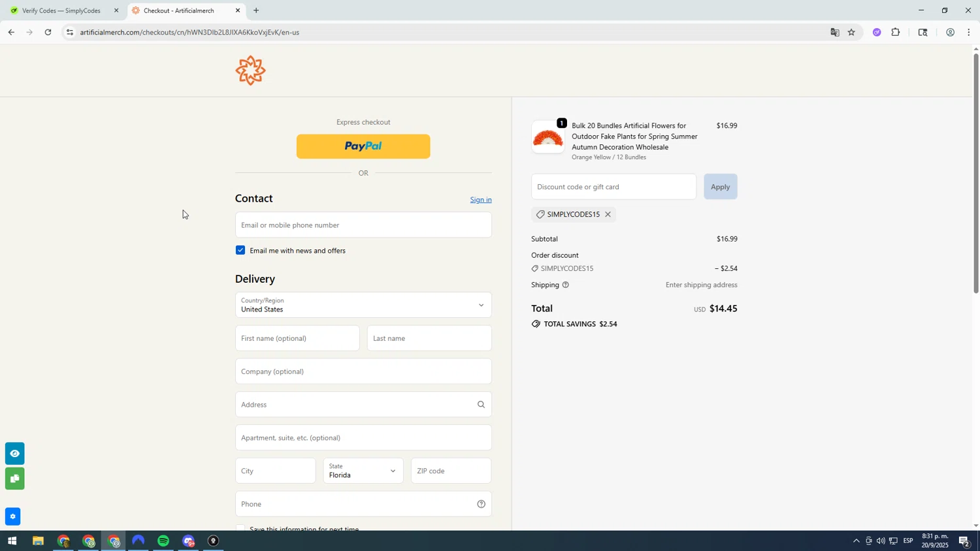Focus Email or mobile phone field
The image size is (980, 551).
363,225
